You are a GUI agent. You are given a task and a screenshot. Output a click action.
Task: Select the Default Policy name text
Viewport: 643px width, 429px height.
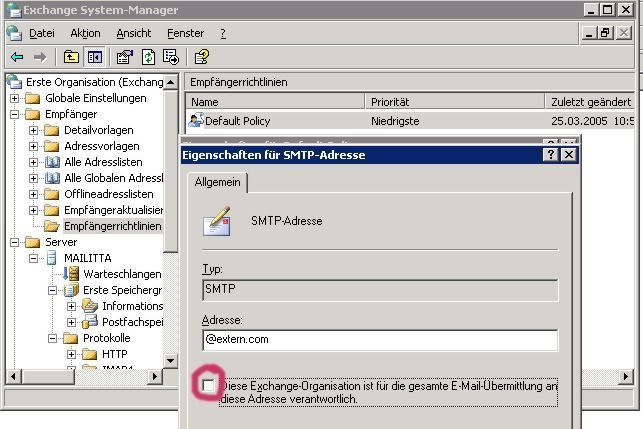click(x=237, y=121)
